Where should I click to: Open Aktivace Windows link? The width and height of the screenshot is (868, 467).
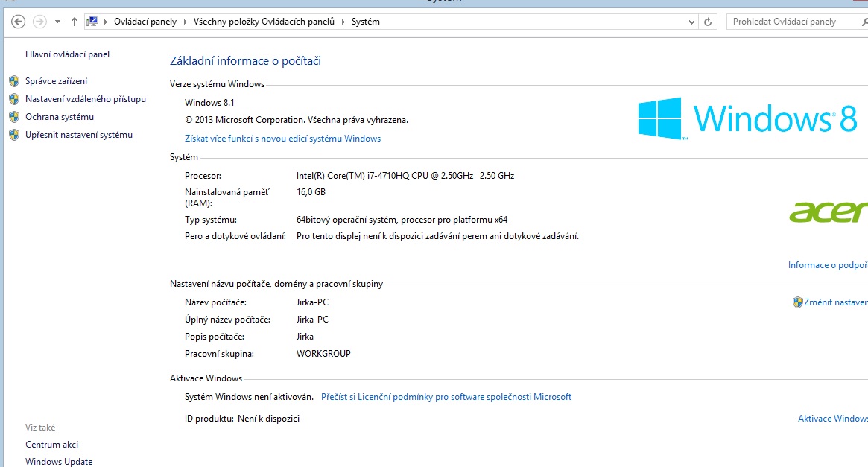coord(832,419)
